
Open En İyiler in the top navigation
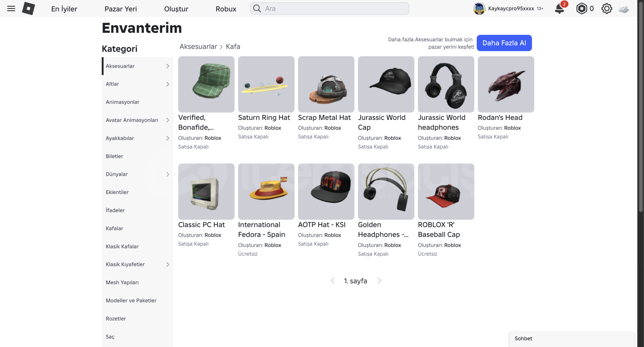(x=64, y=9)
